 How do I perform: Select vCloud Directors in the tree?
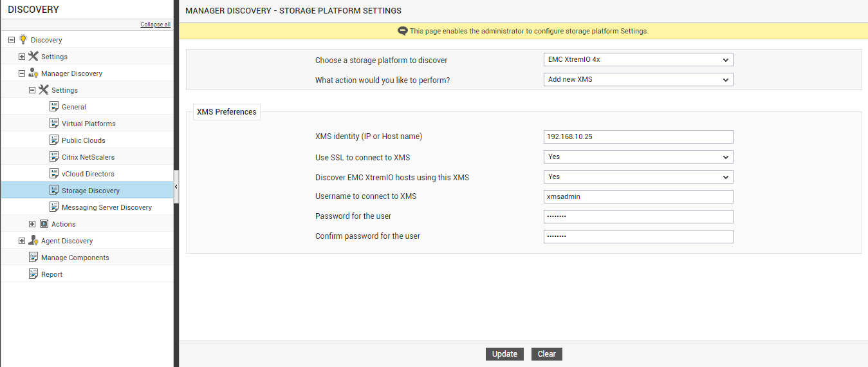tap(88, 174)
